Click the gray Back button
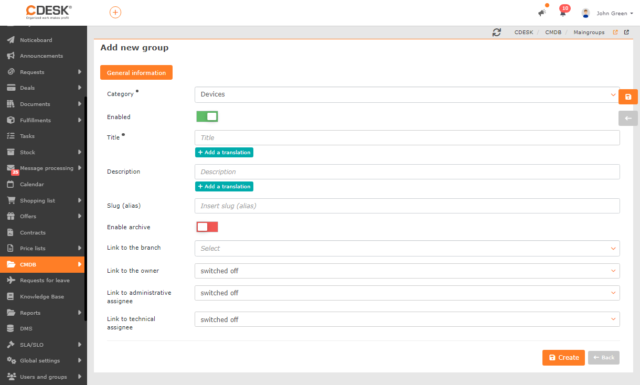Screen dimensions: 640x385 point(604,358)
